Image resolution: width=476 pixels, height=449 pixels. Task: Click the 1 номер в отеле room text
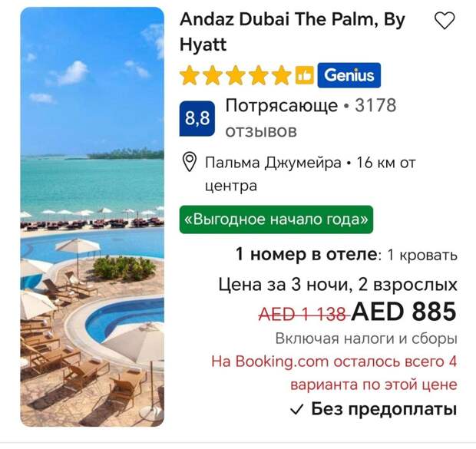[x=306, y=254]
